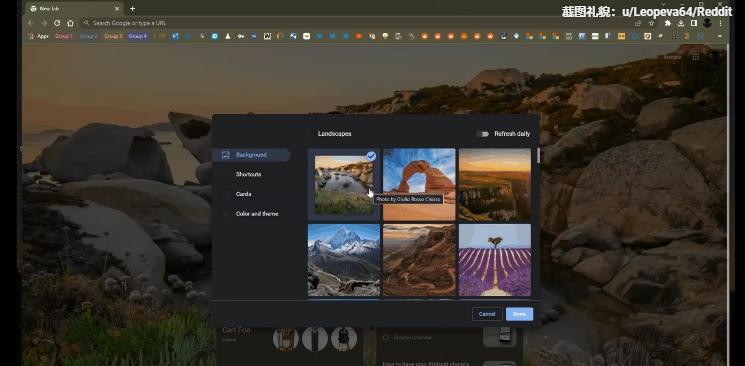
Task: Choose the orange sunset canyon thumbnail
Action: coord(495,184)
